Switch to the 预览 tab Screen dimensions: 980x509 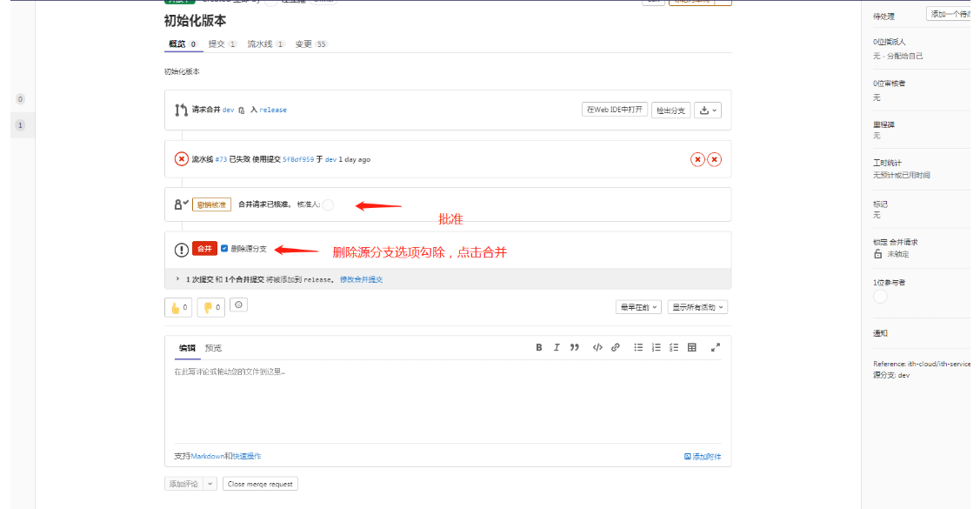[x=213, y=348]
